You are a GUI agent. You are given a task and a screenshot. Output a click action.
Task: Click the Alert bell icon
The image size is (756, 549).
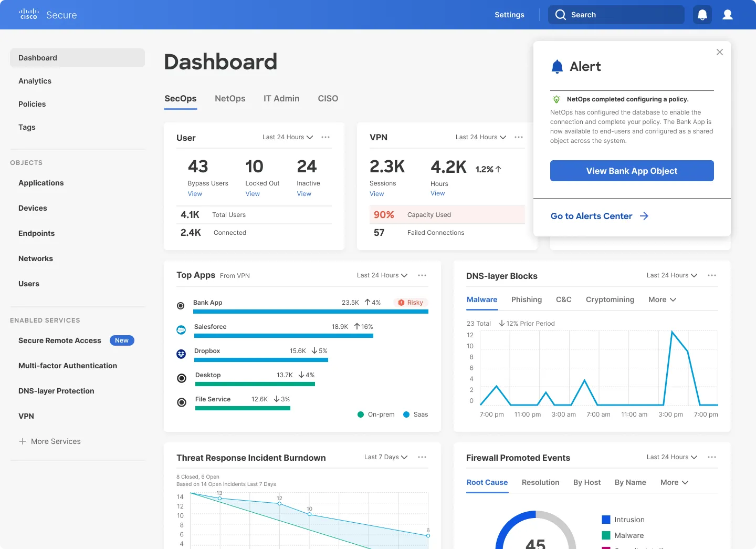coord(557,67)
